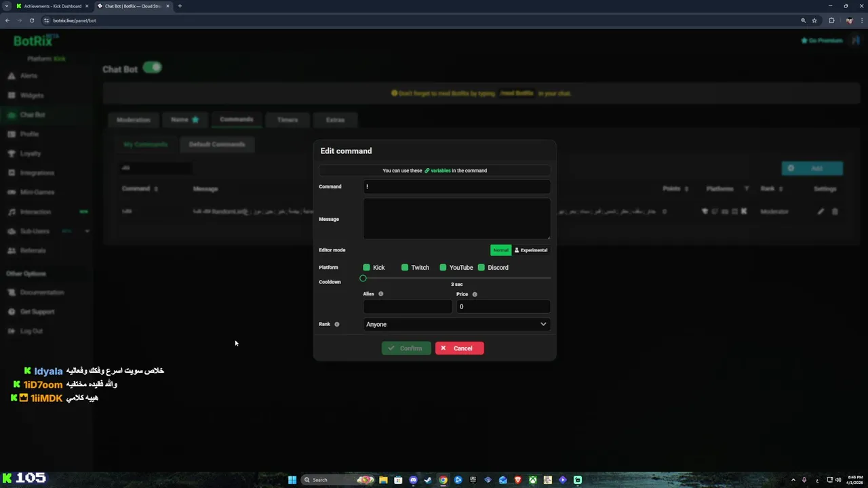This screenshot has height=488, width=868.
Task: Show hidden system tray icons
Action: pyautogui.click(x=793, y=480)
